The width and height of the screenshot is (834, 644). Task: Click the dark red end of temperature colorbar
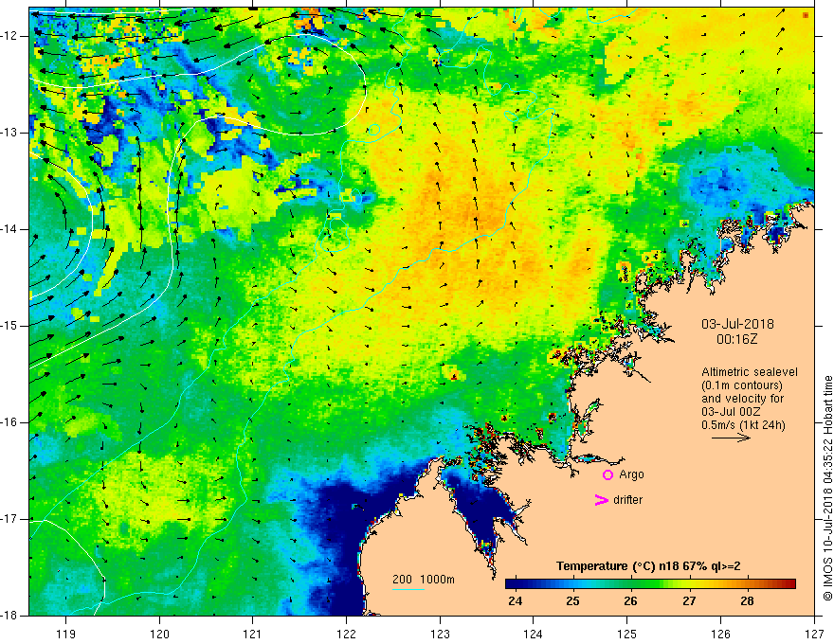(x=789, y=584)
